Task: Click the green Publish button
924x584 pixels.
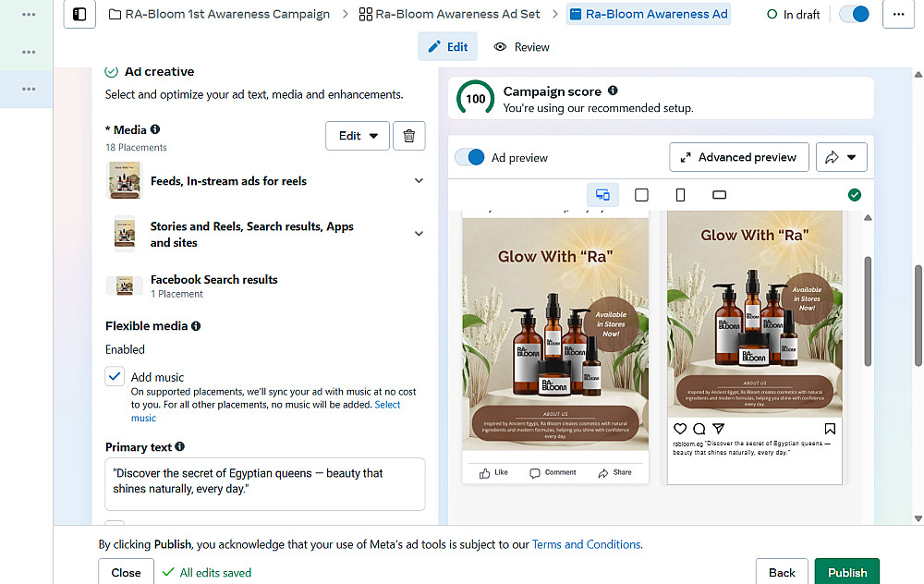Action: (847, 572)
